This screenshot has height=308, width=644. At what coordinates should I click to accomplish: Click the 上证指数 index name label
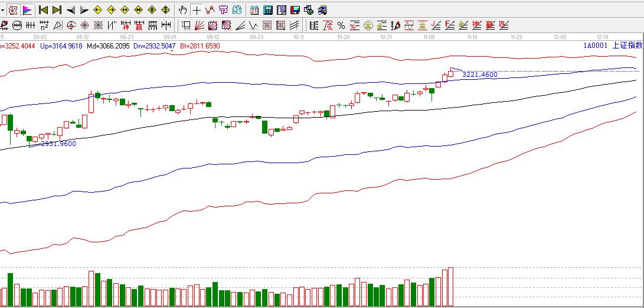pyautogui.click(x=627, y=46)
